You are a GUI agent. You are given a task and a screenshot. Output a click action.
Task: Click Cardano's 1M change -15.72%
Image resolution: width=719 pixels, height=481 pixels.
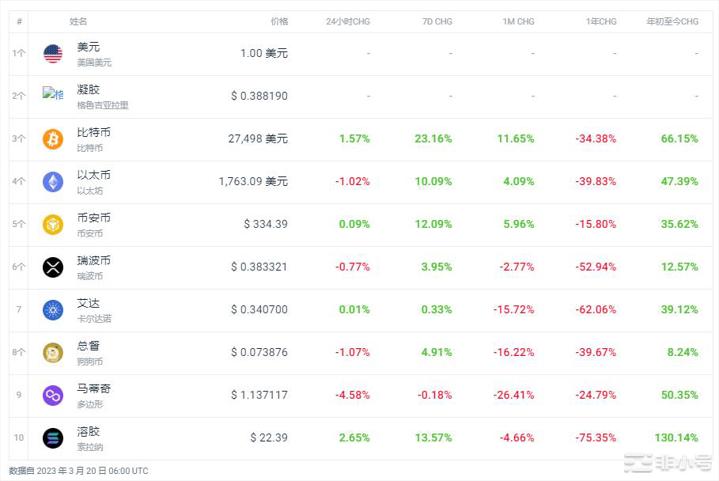point(514,310)
